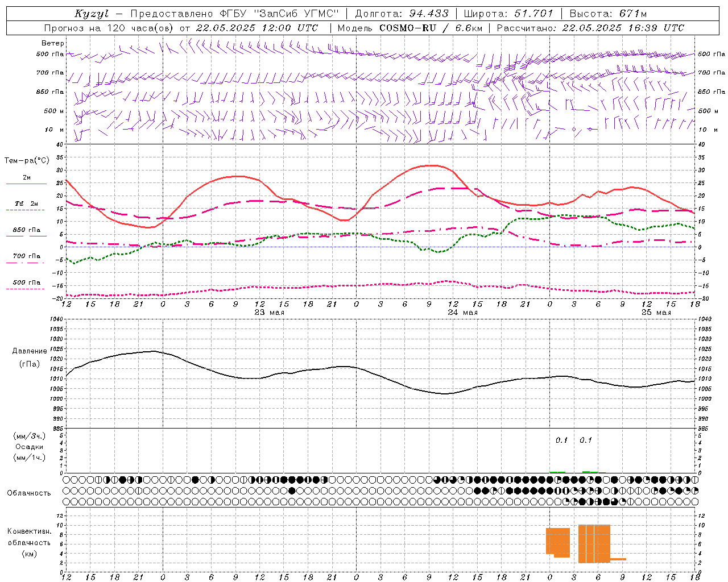
Task: Click the "850 гПа" entry in temperature legend
Action: [x=27, y=230]
